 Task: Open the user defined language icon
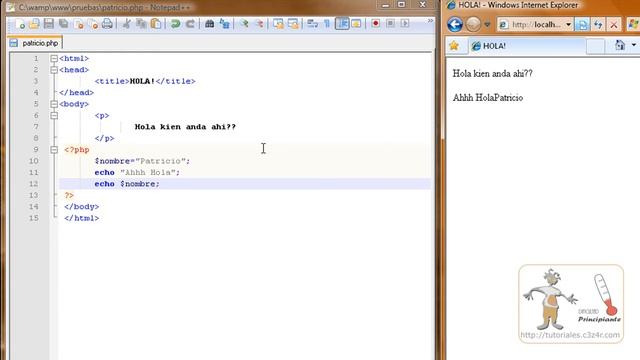(356, 24)
